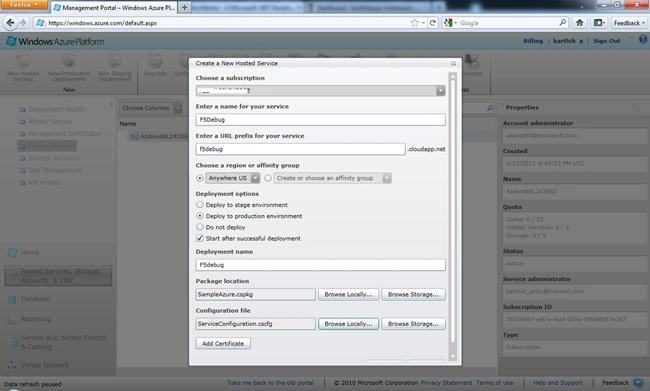
Task: Open the Feedback toolbar dropdown
Action: pos(630,23)
